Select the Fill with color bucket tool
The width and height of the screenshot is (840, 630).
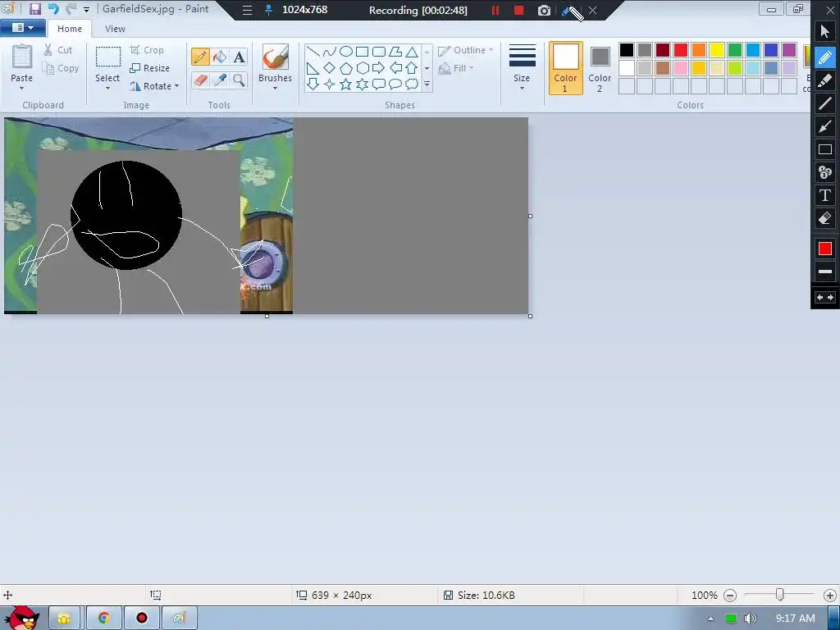220,57
